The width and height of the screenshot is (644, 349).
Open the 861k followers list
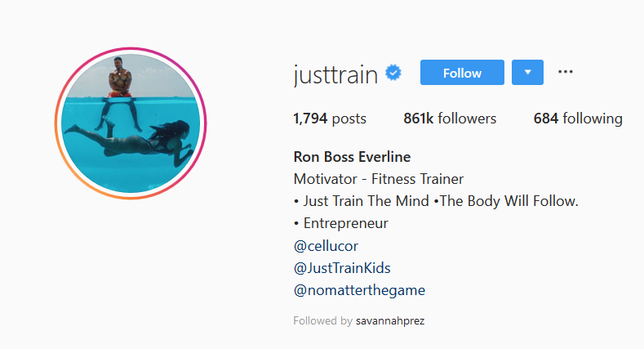point(450,119)
